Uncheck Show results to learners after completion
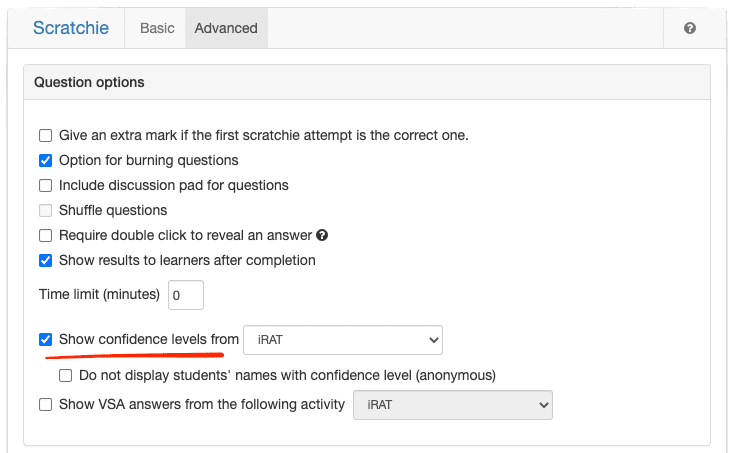Viewport: 735px width, 453px height. pos(45,260)
